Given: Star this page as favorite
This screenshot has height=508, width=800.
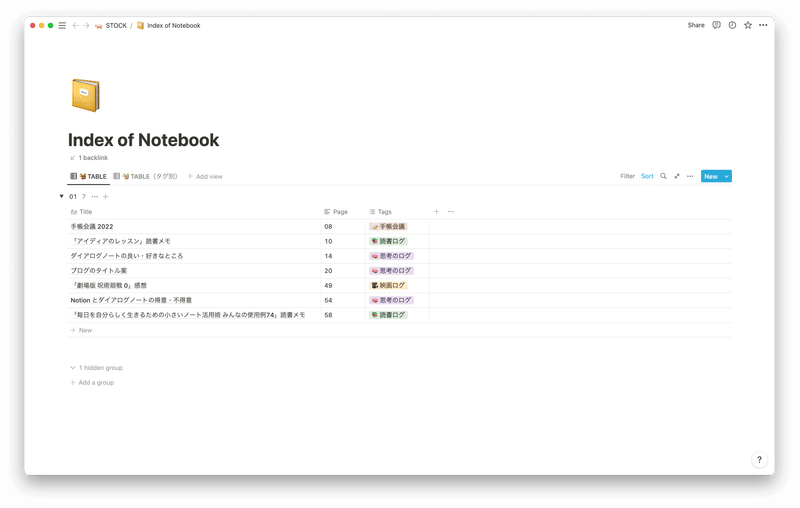Looking at the screenshot, I should pos(747,25).
